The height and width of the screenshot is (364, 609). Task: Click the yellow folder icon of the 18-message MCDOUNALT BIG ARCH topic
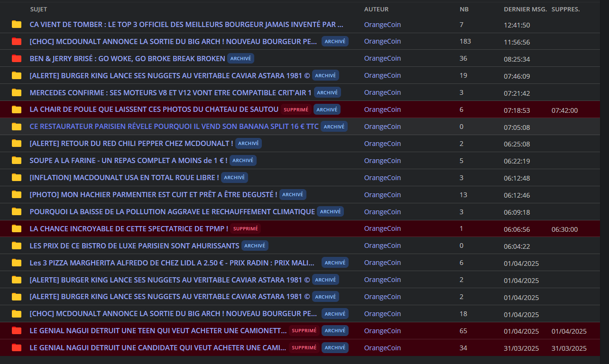click(17, 314)
